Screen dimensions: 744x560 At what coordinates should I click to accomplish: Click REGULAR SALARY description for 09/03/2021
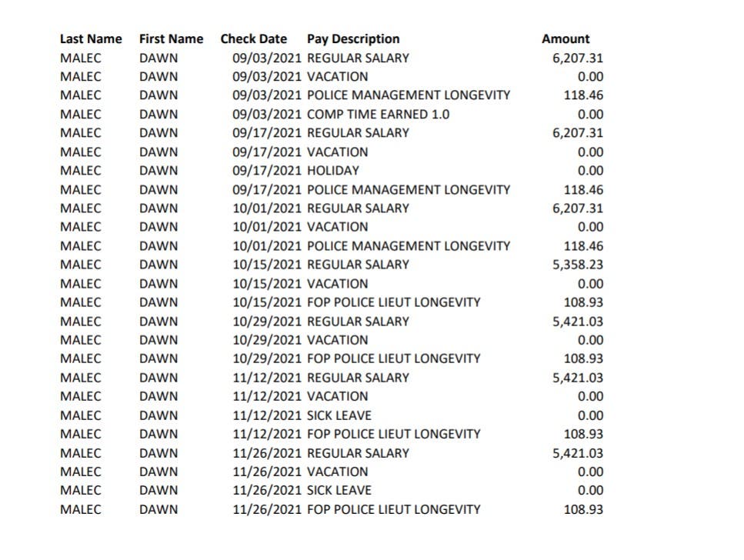(358, 58)
